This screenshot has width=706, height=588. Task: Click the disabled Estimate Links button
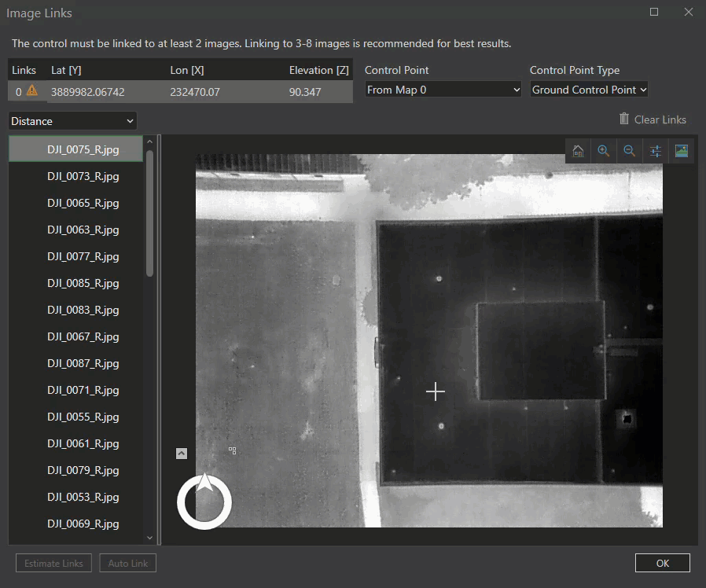53,563
